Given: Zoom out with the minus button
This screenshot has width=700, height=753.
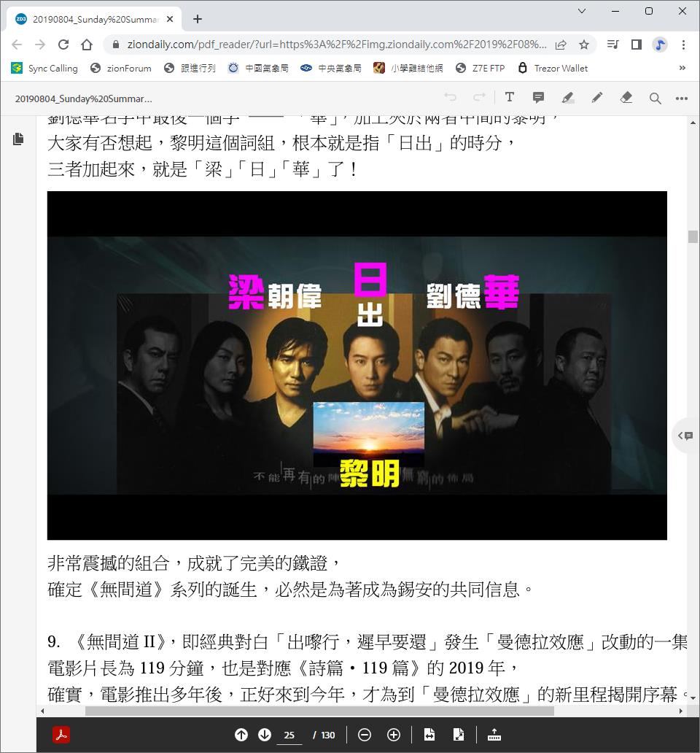Looking at the screenshot, I should click(365, 735).
